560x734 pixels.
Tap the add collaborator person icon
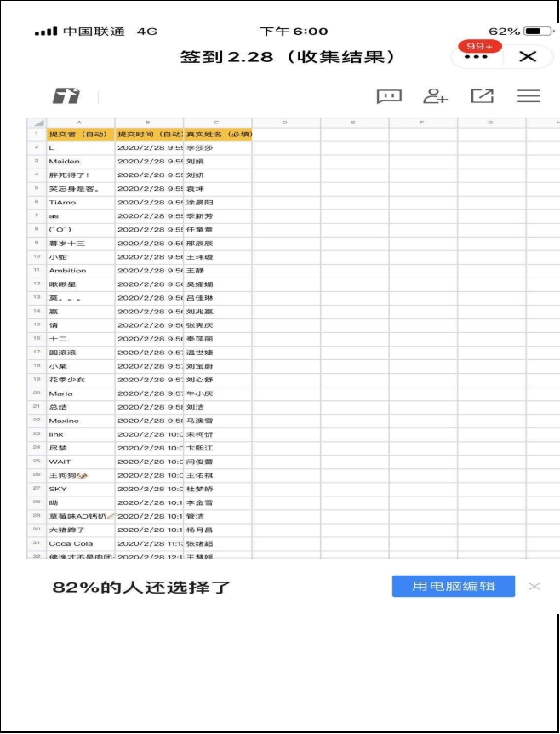tap(436, 96)
